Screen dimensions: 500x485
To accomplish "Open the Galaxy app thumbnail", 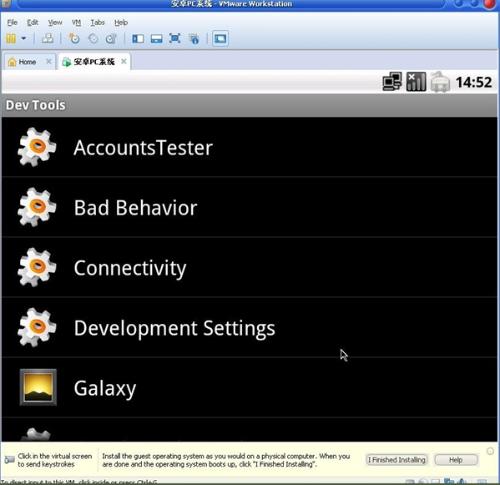I will 38,387.
